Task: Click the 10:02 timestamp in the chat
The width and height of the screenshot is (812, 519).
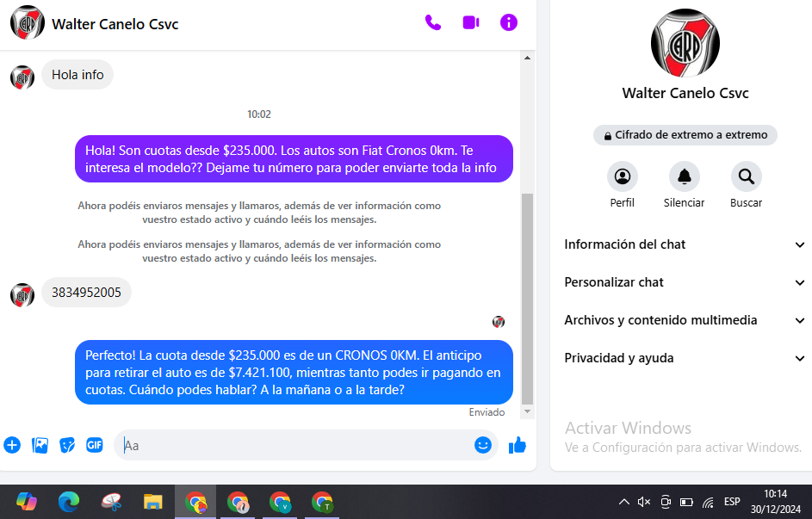Action: point(259,114)
